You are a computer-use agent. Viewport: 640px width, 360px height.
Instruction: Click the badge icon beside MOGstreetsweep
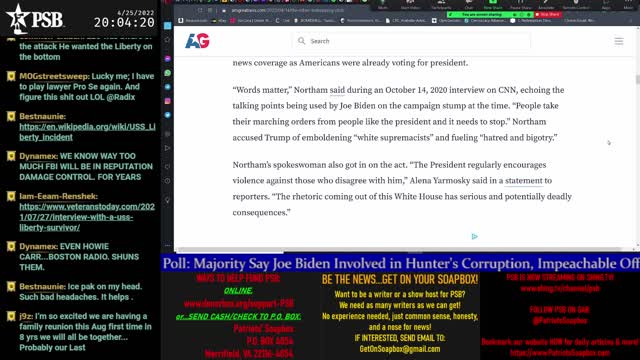11,76
